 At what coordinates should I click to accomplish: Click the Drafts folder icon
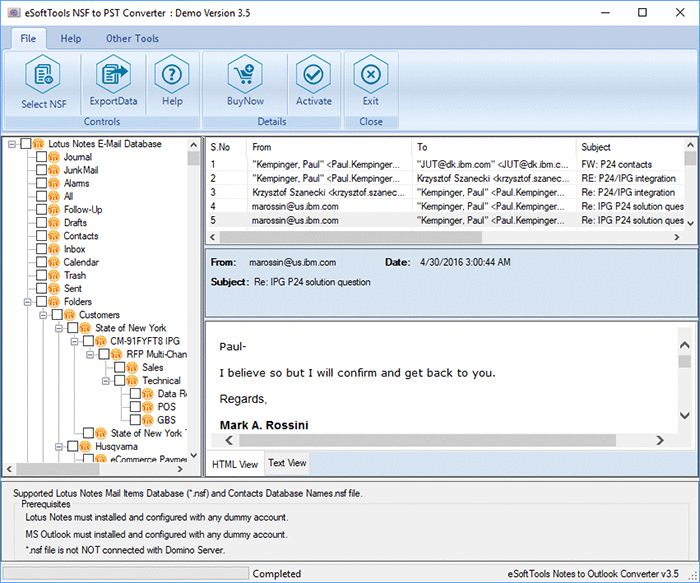[54, 223]
